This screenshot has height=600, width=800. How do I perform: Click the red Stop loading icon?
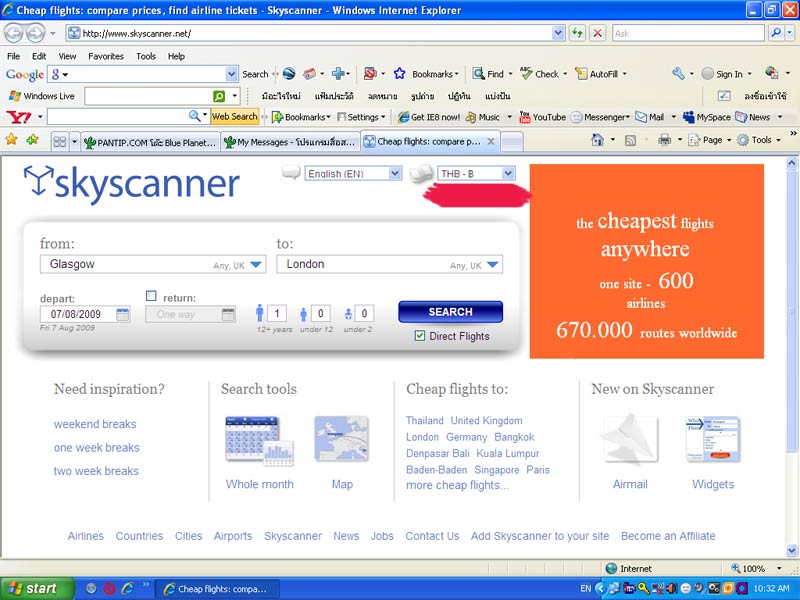pos(597,34)
